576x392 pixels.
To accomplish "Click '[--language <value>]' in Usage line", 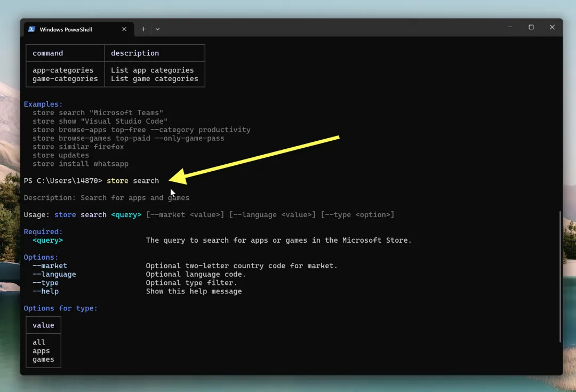I will point(272,214).
